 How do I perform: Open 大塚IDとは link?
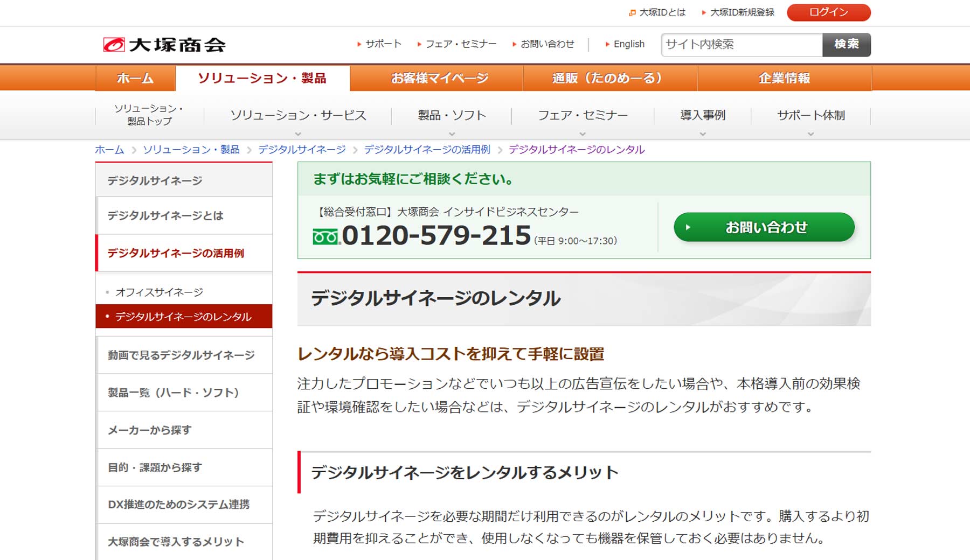[662, 12]
